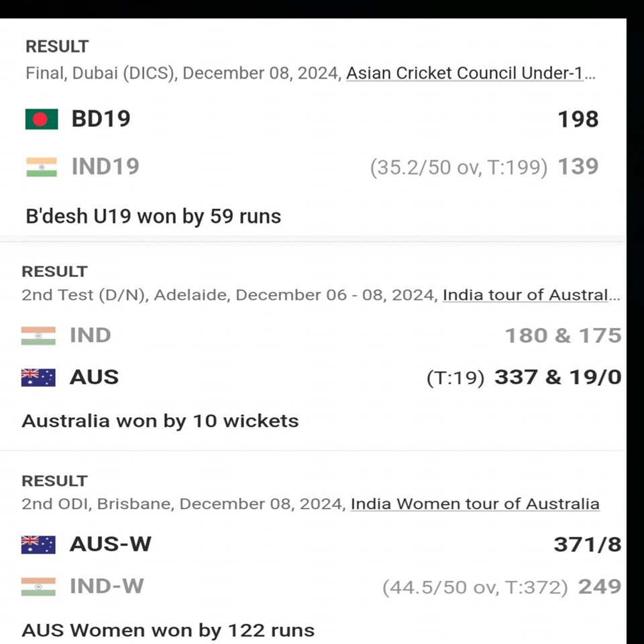
Task: Click the India flag next to IND-W
Action: coord(38,586)
